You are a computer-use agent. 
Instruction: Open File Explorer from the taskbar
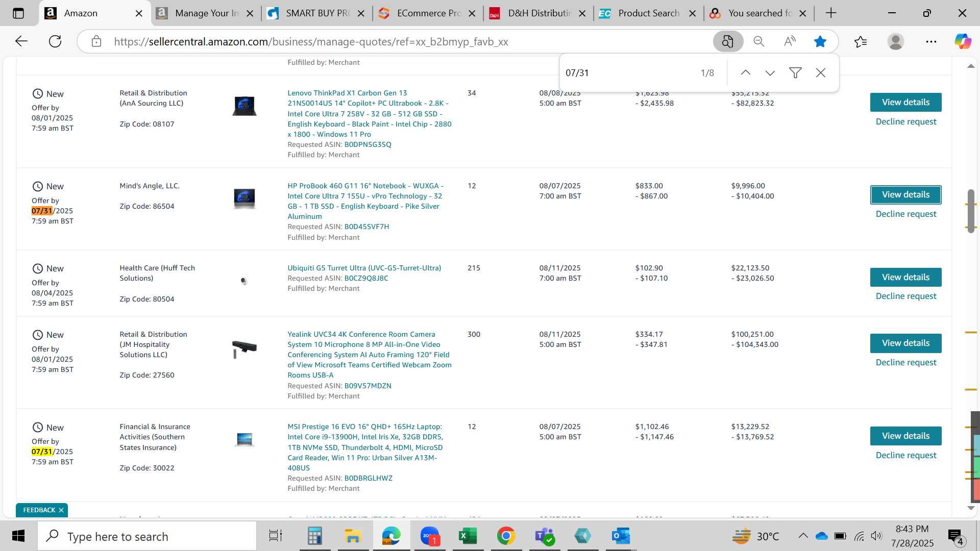pyautogui.click(x=353, y=536)
